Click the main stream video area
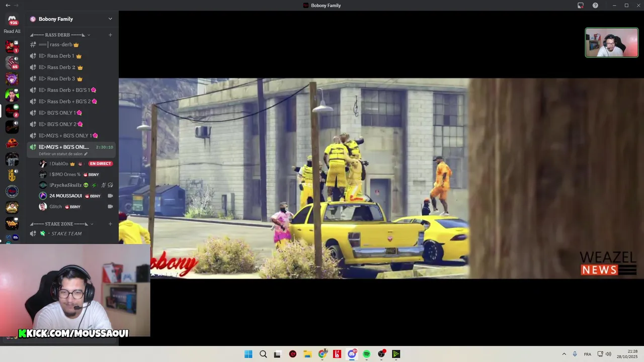 click(x=381, y=178)
